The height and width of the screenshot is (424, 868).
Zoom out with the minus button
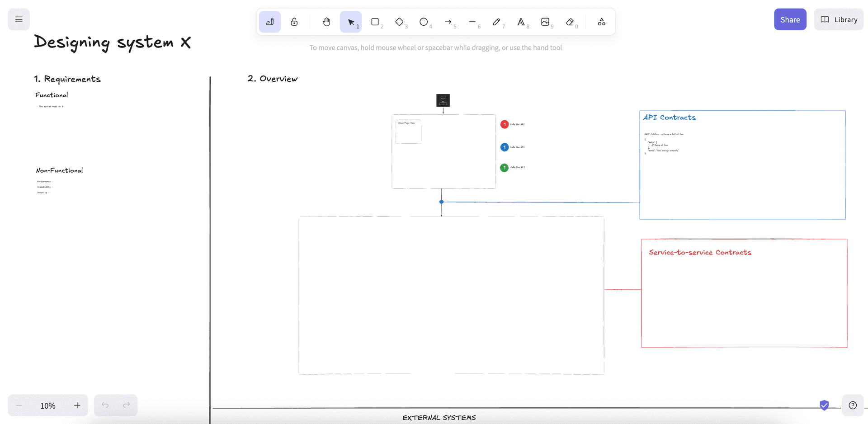pos(19,405)
